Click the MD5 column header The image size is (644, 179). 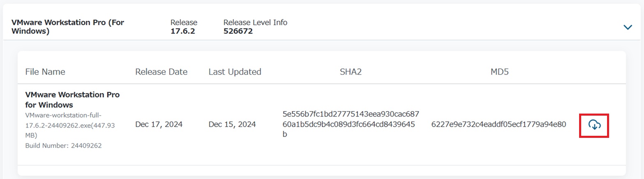click(500, 72)
